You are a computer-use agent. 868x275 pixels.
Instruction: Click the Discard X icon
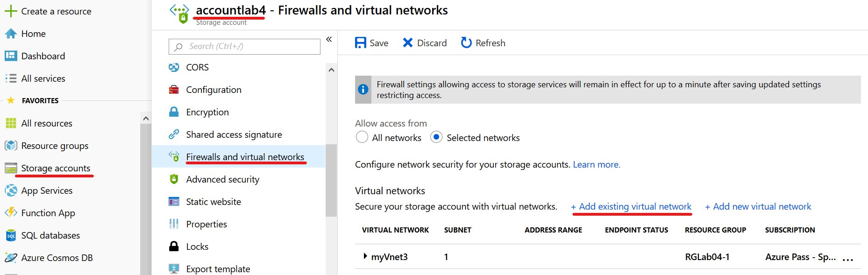pos(408,43)
